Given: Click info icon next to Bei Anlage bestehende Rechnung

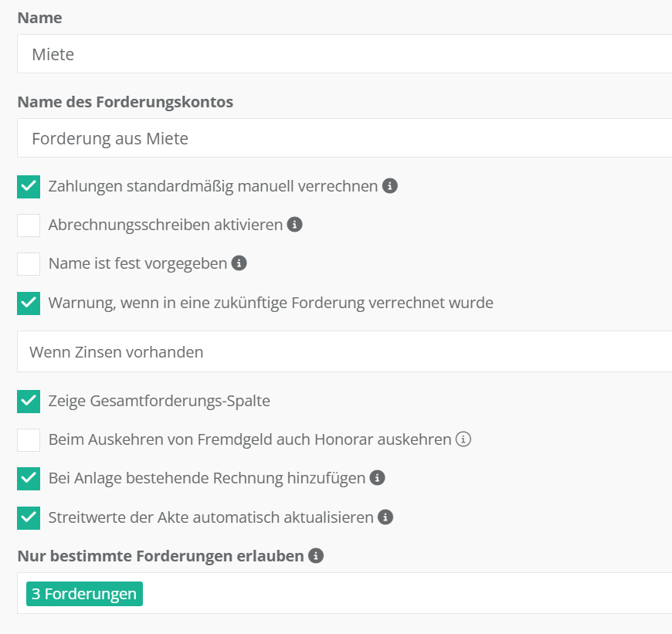Looking at the screenshot, I should (x=378, y=478).
